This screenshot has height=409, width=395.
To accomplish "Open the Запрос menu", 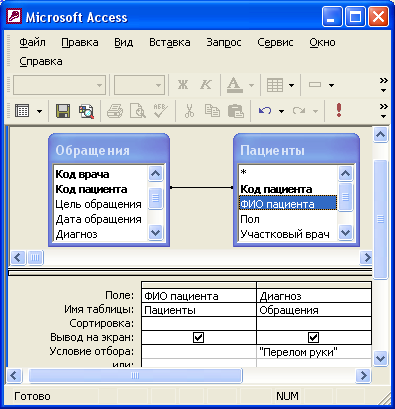I will click(x=224, y=42).
